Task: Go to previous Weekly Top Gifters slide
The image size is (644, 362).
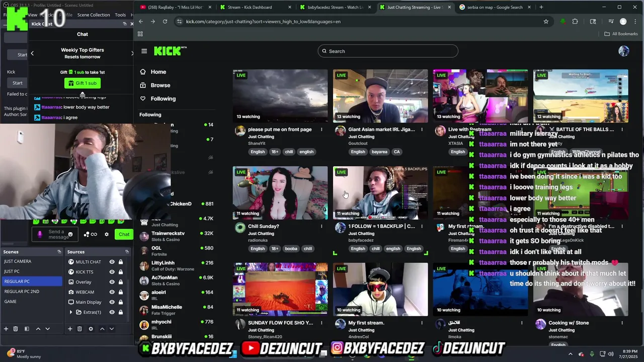Action: [x=32, y=53]
